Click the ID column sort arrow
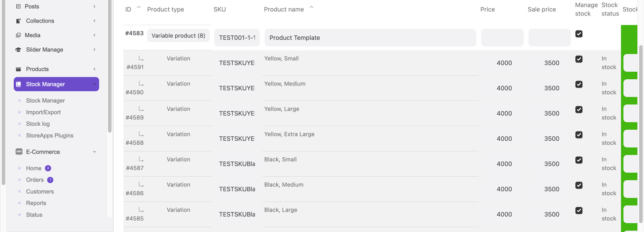Screen dimensions: 644x232 [x=139, y=8]
